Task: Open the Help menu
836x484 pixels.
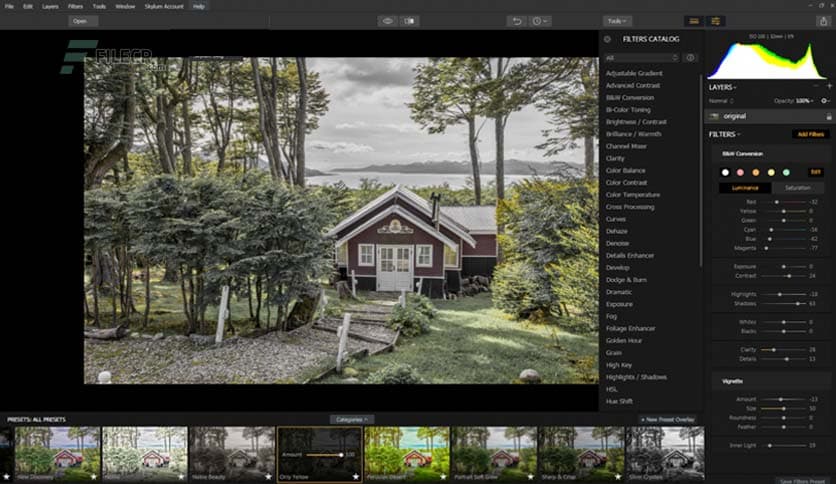Action: (x=199, y=6)
